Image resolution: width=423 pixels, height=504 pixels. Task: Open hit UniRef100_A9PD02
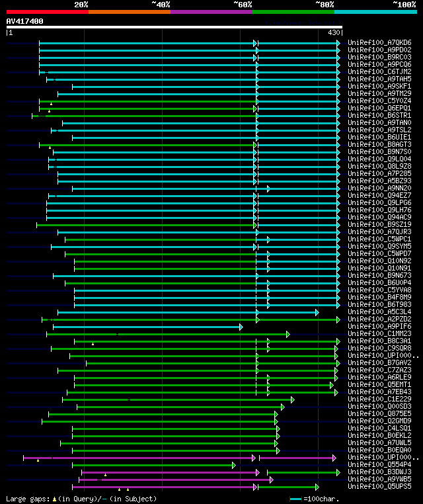[x=379, y=50]
